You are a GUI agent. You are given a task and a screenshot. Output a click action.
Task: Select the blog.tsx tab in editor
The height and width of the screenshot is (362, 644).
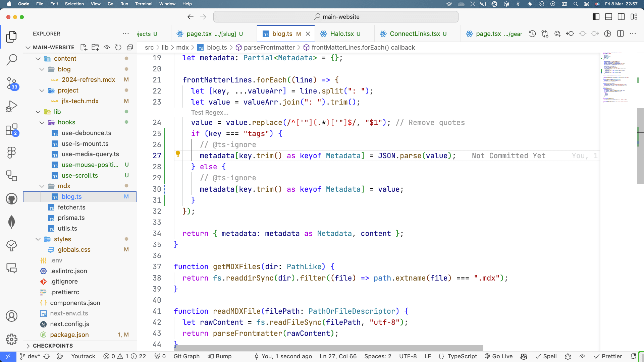tap(282, 34)
